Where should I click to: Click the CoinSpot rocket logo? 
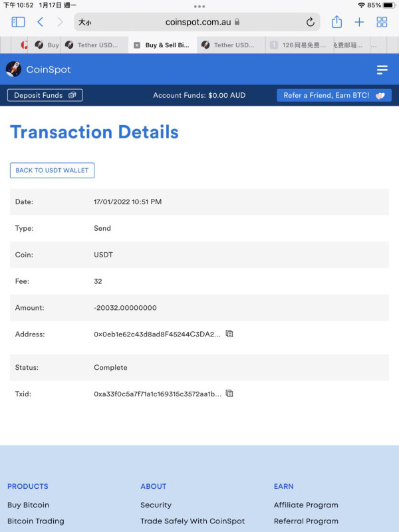[13, 69]
